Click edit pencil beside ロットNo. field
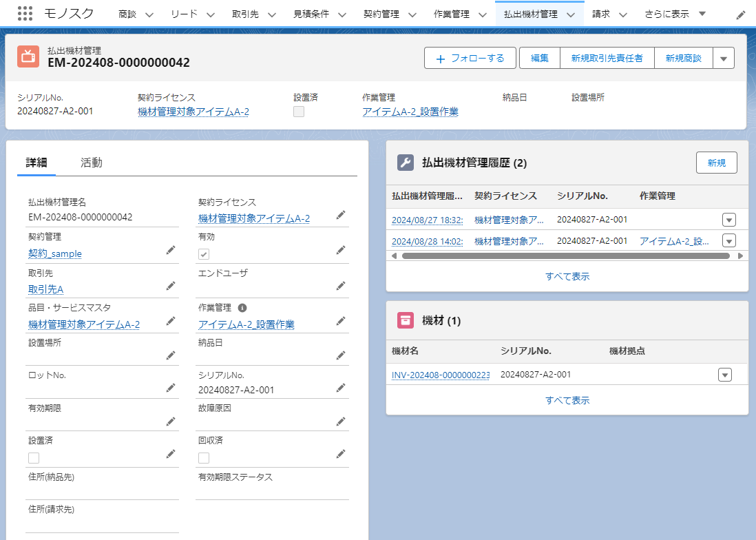This screenshot has width=756, height=540. click(170, 388)
